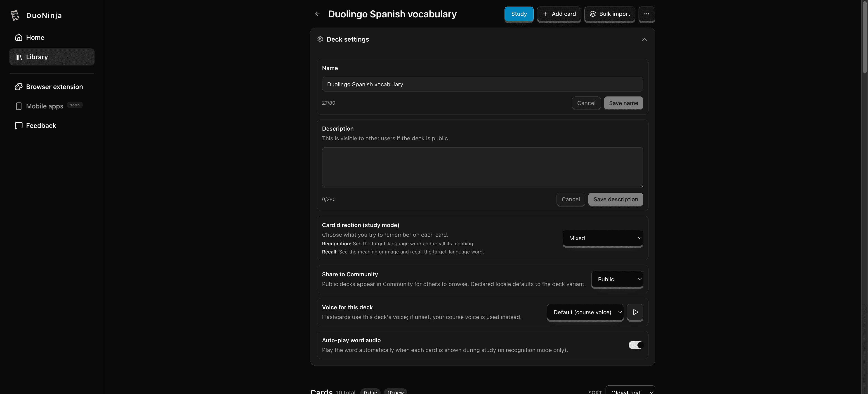The width and height of the screenshot is (868, 394).
Task: Disable Auto-play word audio
Action: coord(635,345)
